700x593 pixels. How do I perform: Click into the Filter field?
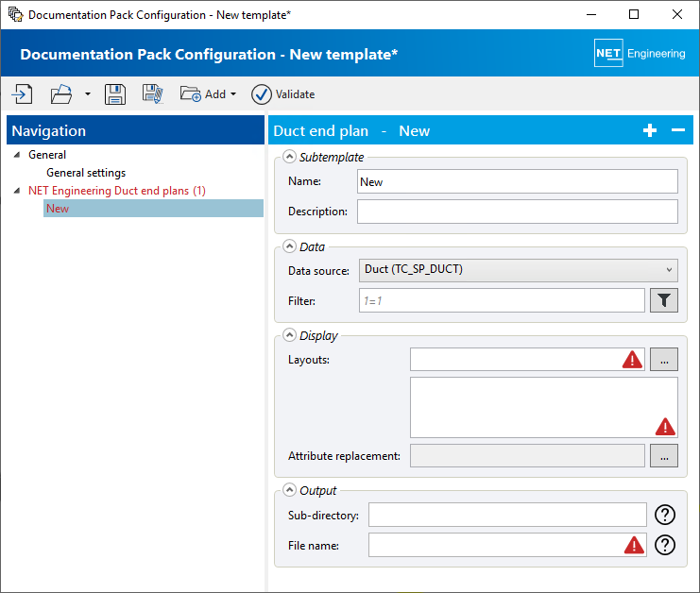[x=502, y=300]
